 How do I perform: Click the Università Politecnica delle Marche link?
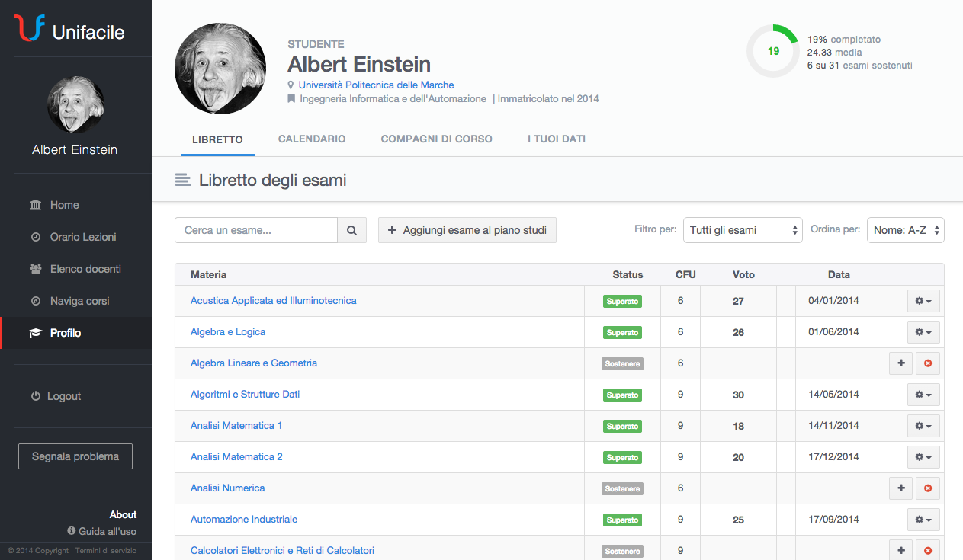pos(376,85)
